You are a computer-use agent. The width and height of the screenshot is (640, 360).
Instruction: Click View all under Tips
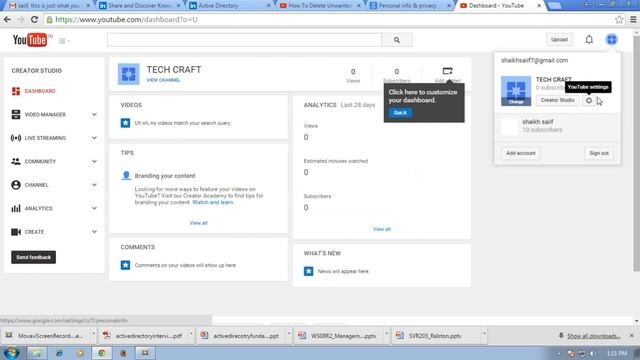pos(198,223)
